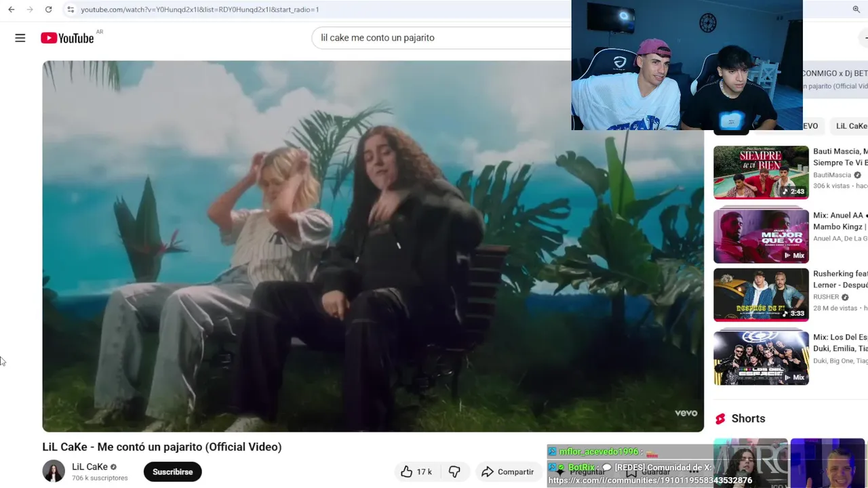Open the Mix: Los Del Espacio title
Screen dimensions: 868x488
click(840, 343)
